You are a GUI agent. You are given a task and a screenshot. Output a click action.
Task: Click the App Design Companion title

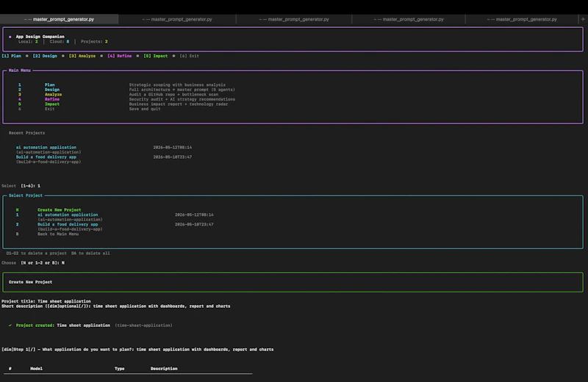pyautogui.click(x=40, y=37)
